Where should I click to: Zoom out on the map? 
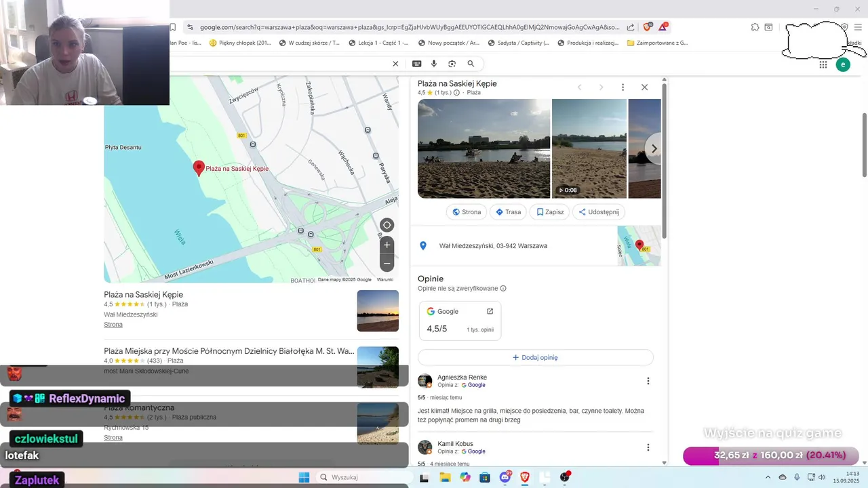click(x=387, y=263)
